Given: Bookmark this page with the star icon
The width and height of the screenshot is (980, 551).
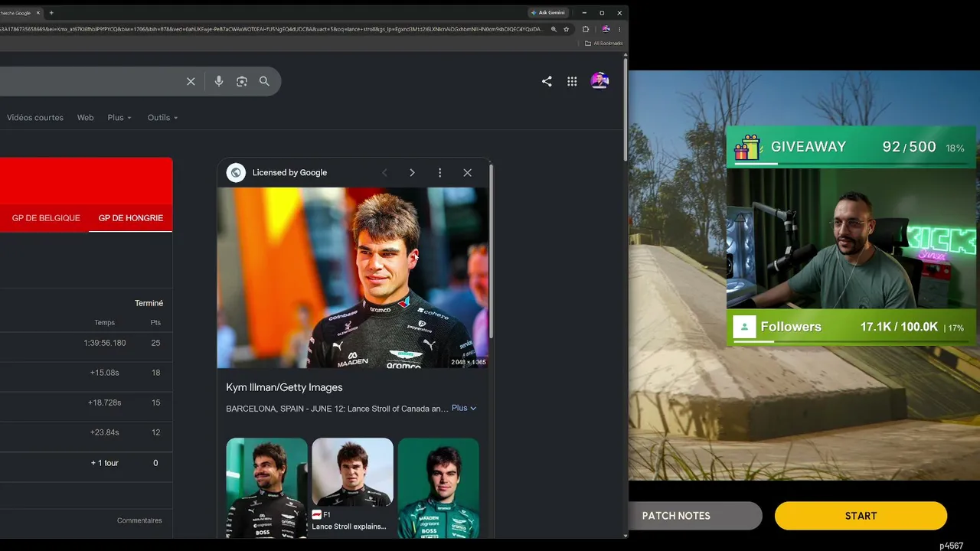Looking at the screenshot, I should pyautogui.click(x=567, y=29).
